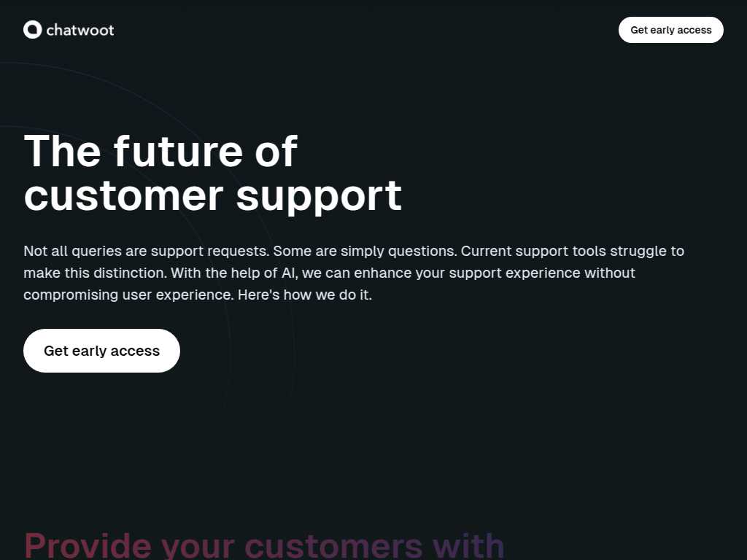This screenshot has height=560, width=747.
Task: Click the word "customer" in the big headline
Action: 123,195
